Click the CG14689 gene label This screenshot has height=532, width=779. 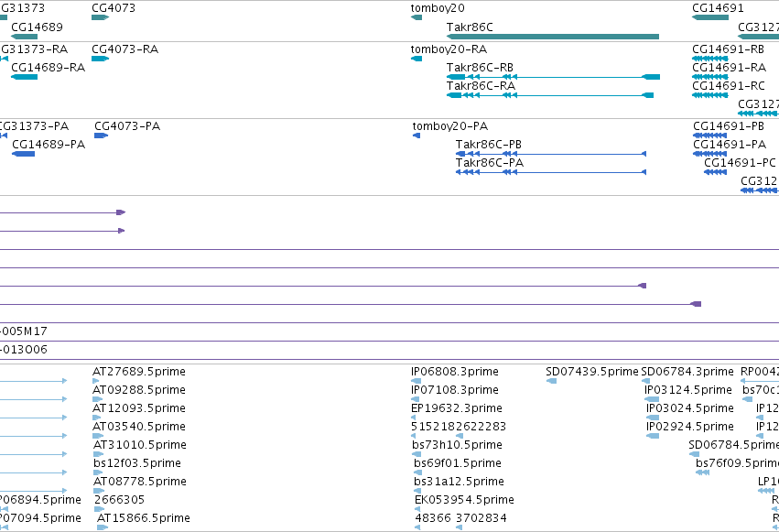click(37, 27)
